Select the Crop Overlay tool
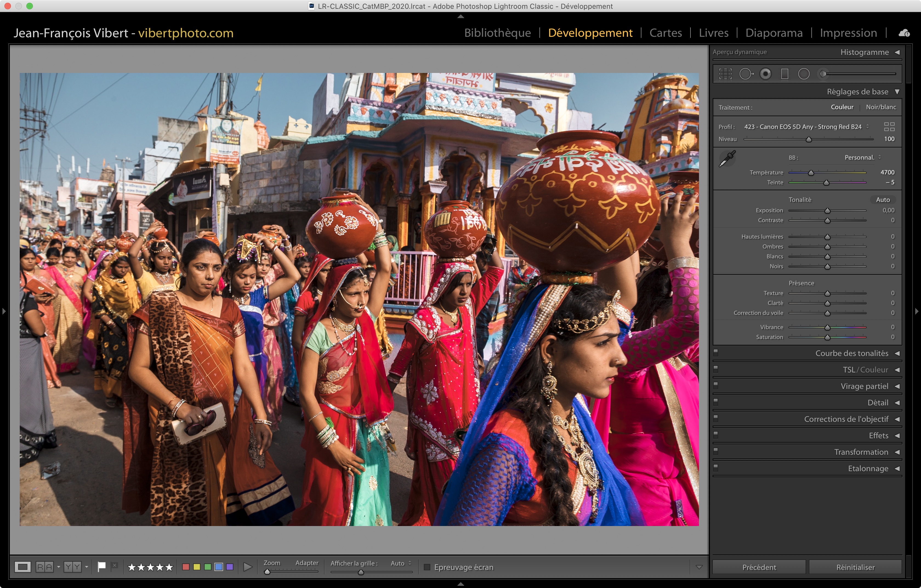921x588 pixels. [725, 74]
